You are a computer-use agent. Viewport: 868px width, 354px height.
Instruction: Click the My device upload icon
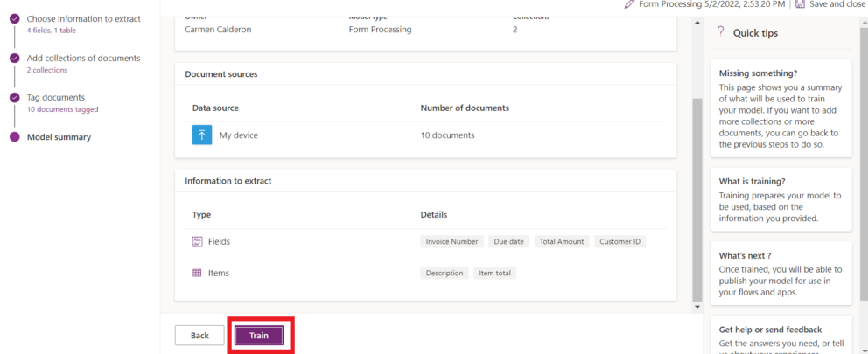(x=202, y=135)
